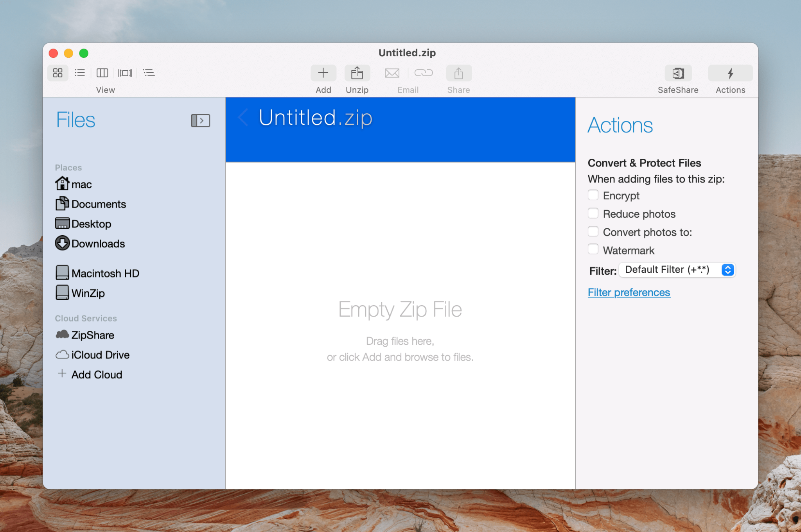Select the grid view icon
This screenshot has width=801, height=532.
click(57, 73)
